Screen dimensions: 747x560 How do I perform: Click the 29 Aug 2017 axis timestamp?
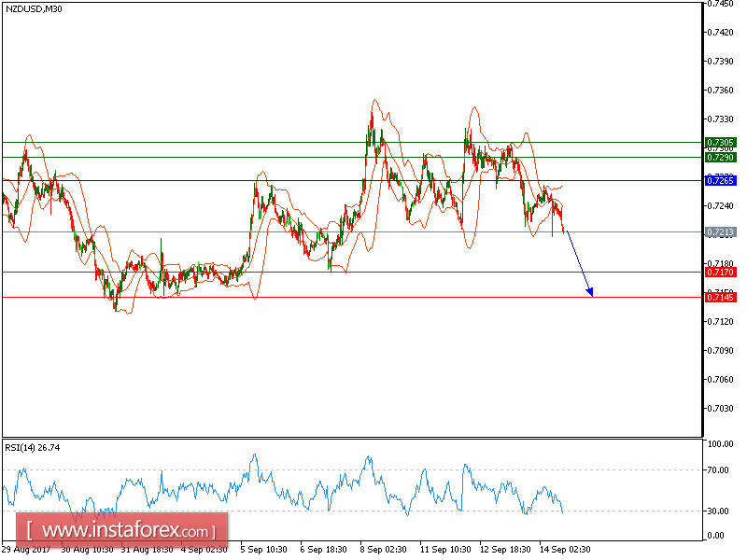[x=30, y=551]
